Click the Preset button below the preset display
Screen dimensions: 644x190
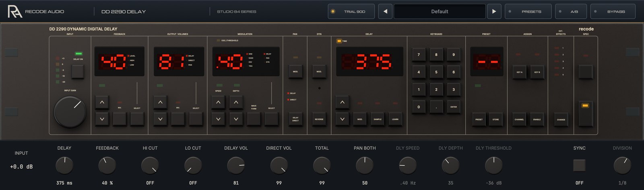pos(479,119)
